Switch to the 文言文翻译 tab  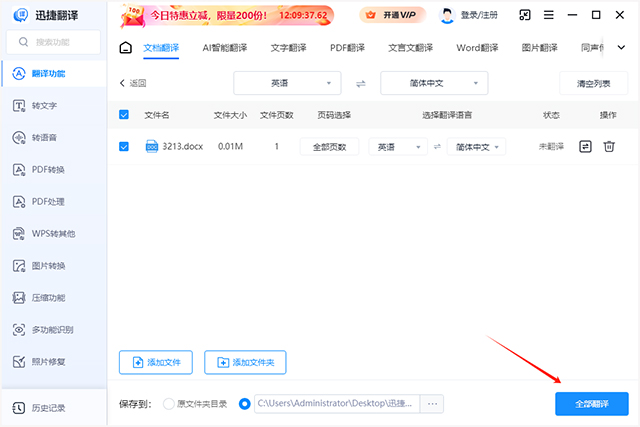tap(410, 48)
